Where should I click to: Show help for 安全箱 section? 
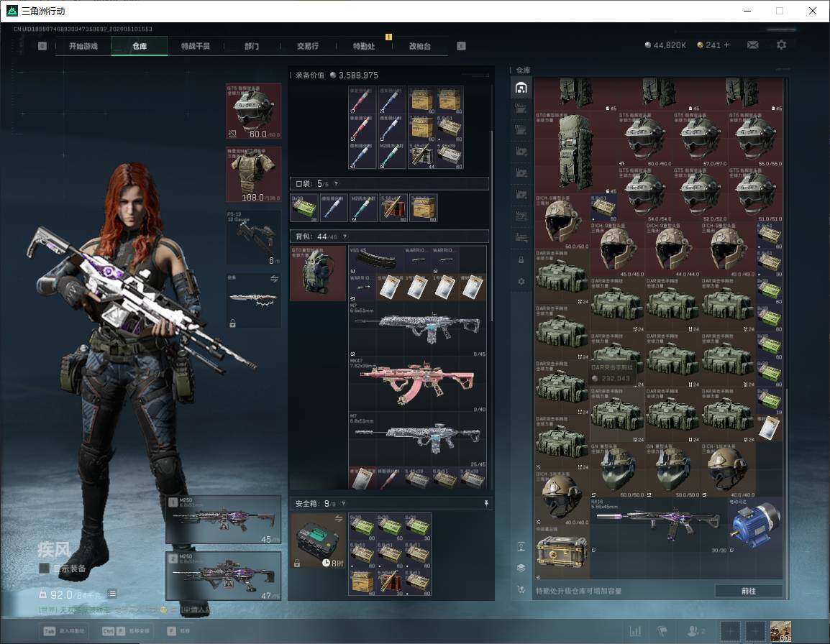coord(344,504)
